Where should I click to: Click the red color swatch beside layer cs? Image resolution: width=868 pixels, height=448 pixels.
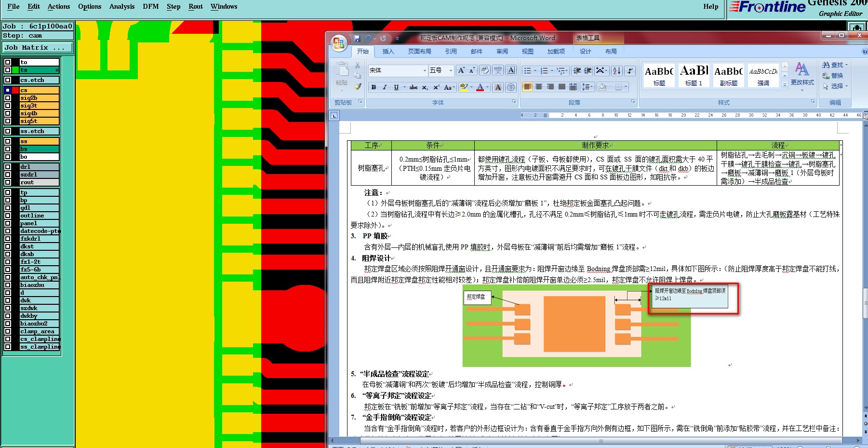coord(15,90)
